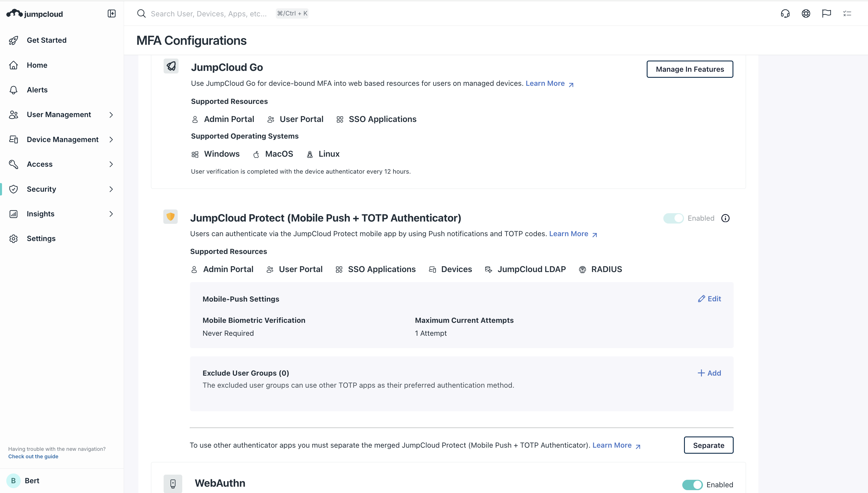Click Bert's profile avatar
This screenshot has width=868, height=493.
pyautogui.click(x=13, y=480)
